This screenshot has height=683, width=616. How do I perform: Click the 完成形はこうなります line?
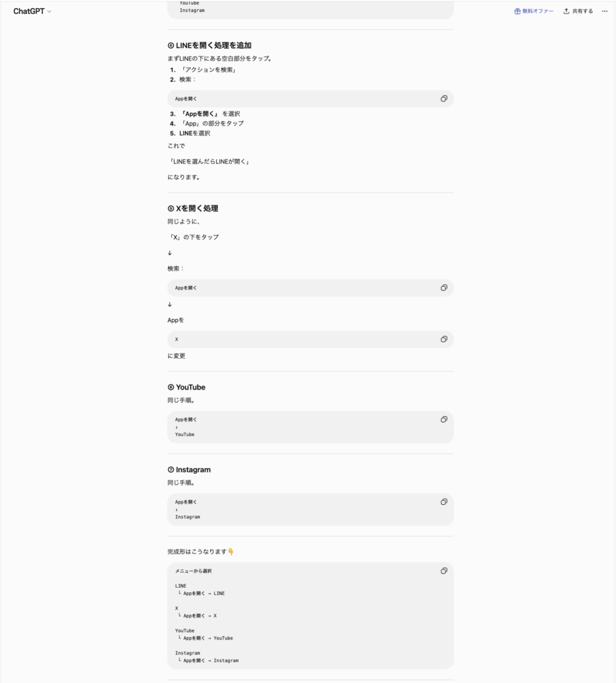coord(201,552)
